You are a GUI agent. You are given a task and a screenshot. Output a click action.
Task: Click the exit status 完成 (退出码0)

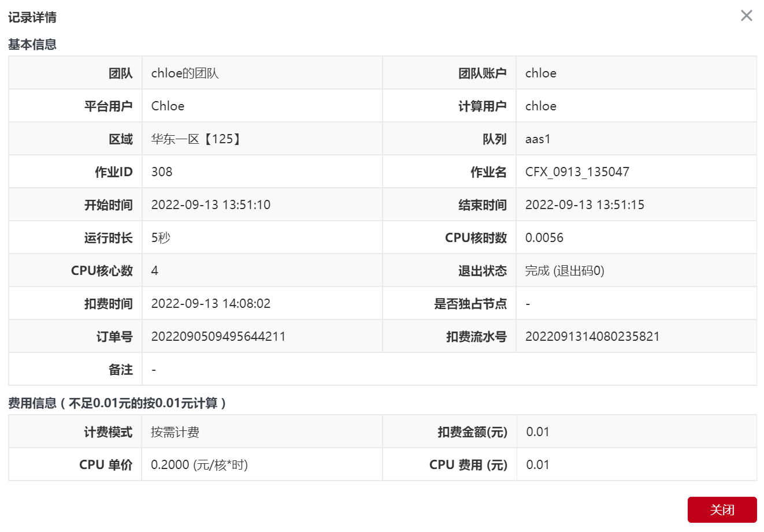click(x=564, y=271)
